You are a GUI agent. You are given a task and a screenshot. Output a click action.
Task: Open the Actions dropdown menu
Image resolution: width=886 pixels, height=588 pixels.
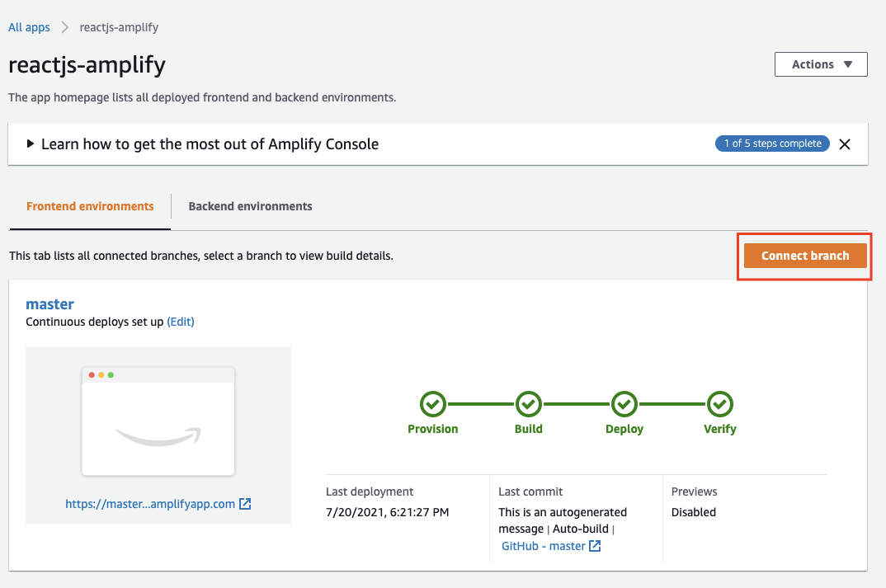pyautogui.click(x=820, y=64)
